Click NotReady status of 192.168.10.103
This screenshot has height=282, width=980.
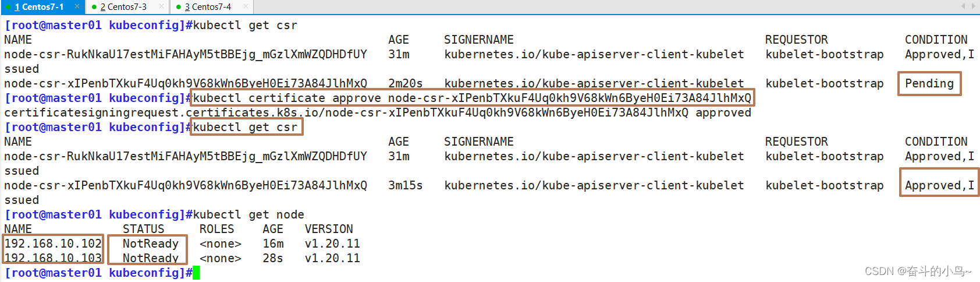click(151, 258)
